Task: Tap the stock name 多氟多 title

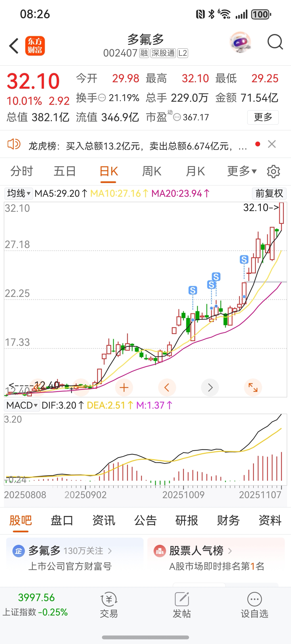Action: click(145, 40)
